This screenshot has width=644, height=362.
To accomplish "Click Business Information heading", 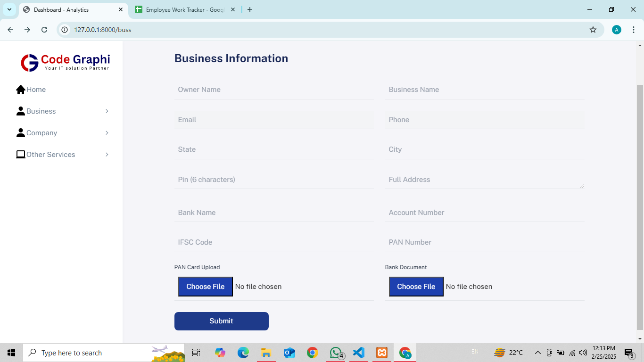I will 231,58.
